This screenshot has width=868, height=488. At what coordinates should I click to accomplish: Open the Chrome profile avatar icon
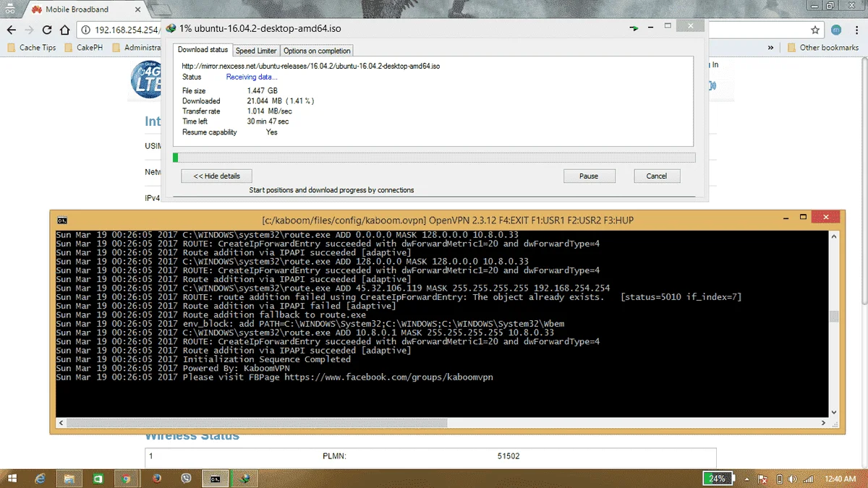[836, 30]
